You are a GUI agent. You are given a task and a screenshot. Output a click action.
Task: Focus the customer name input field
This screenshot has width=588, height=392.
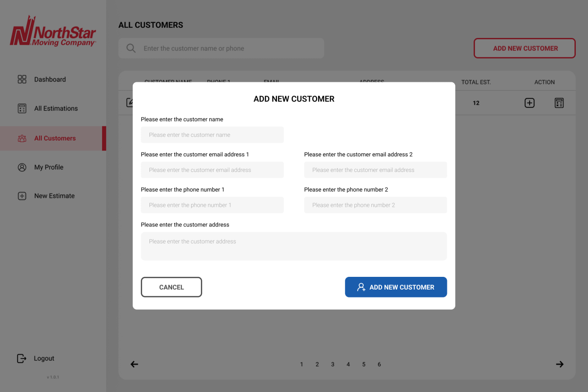click(212, 135)
